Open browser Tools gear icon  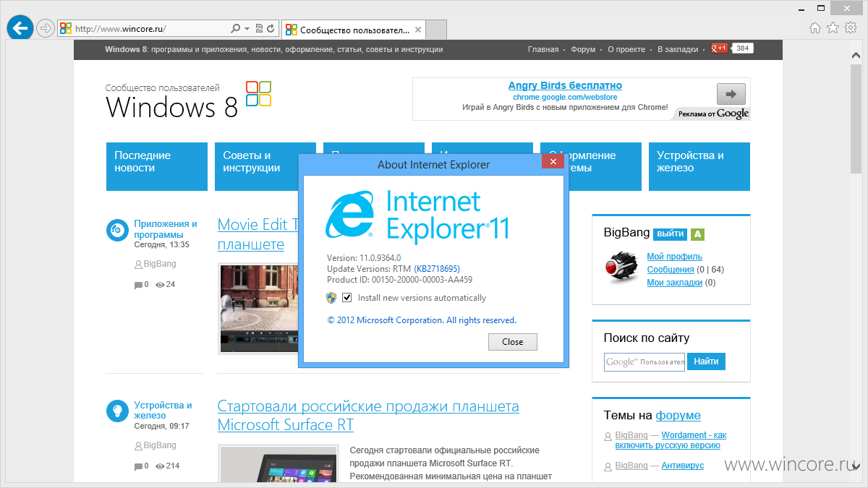tap(851, 28)
